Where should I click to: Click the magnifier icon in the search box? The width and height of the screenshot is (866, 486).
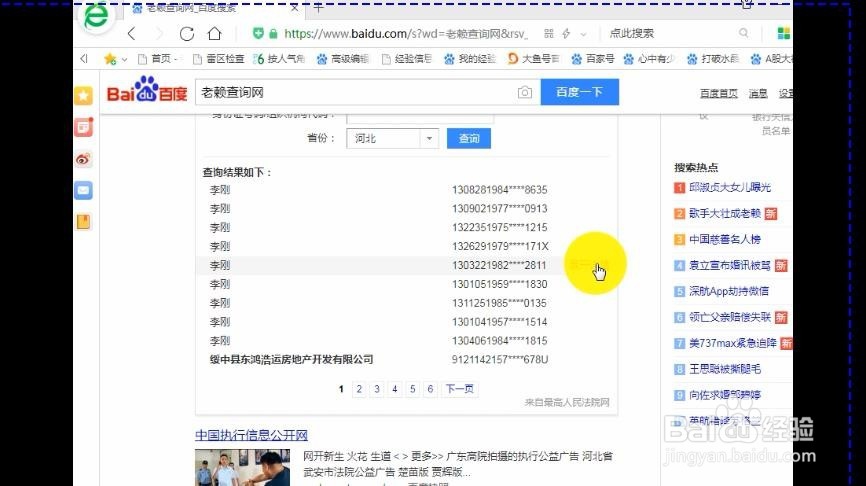[x=744, y=33]
